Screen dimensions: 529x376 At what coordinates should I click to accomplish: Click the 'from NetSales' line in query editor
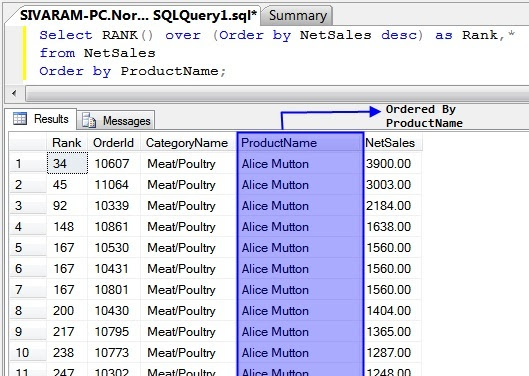97,53
